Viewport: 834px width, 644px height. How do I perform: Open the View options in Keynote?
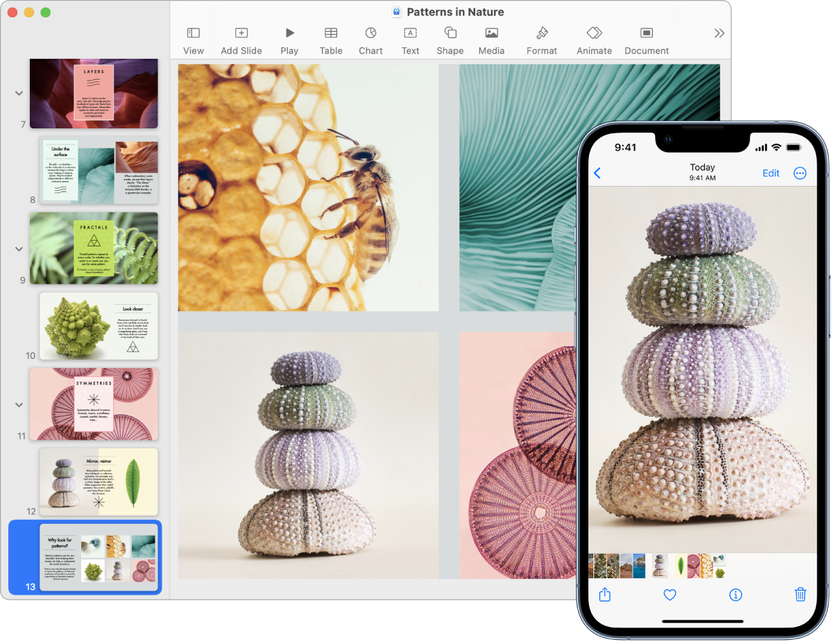(x=193, y=38)
